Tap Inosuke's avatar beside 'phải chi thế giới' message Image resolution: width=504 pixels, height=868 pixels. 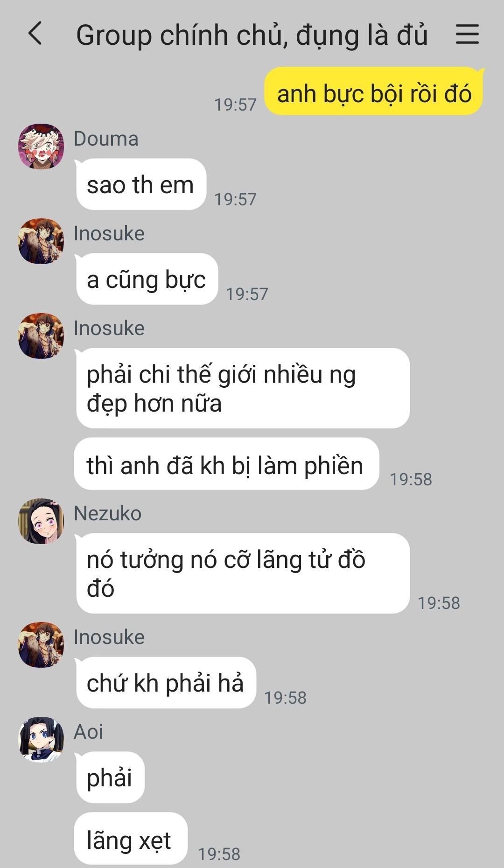[x=41, y=336]
